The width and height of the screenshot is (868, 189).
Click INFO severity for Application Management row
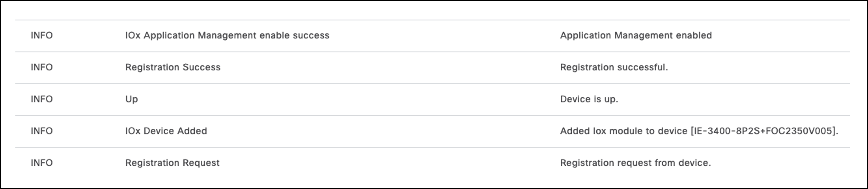[x=42, y=35]
